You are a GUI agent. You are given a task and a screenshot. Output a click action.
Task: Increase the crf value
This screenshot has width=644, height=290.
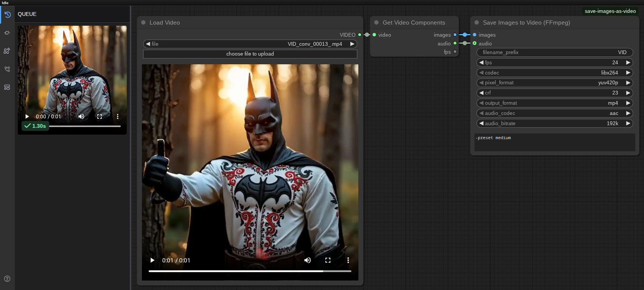[628, 93]
